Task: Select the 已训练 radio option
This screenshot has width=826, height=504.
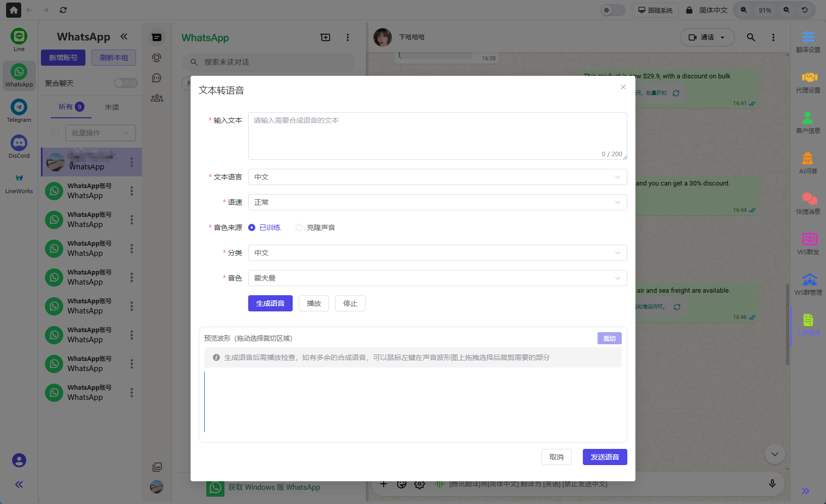Action: 252,227
